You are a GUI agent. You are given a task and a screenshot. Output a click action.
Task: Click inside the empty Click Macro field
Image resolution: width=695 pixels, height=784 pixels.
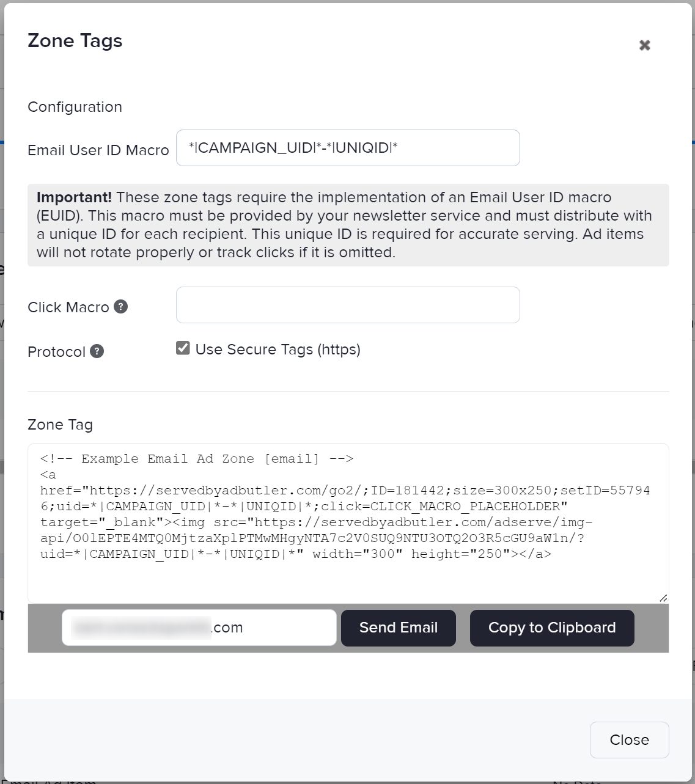click(347, 304)
